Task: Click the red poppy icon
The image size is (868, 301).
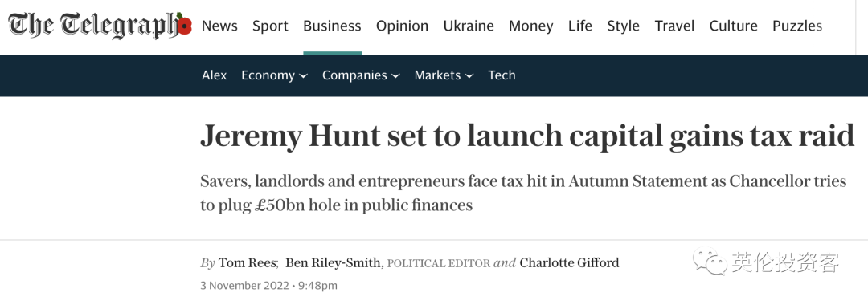Action: tap(184, 24)
